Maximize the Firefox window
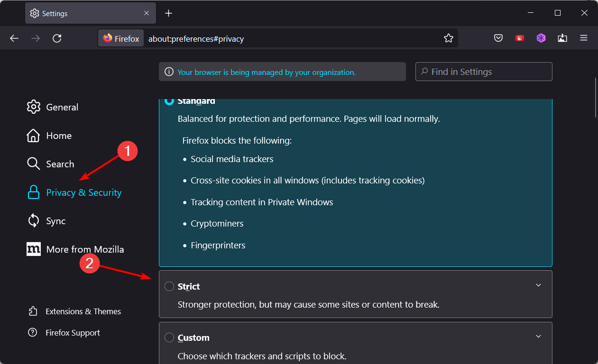 [x=558, y=13]
